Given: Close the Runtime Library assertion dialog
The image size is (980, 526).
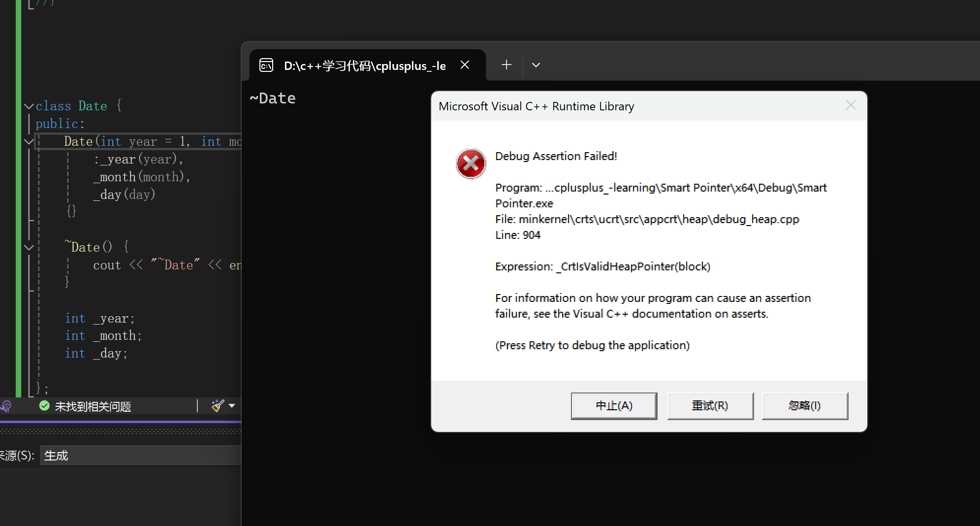Looking at the screenshot, I should (x=851, y=105).
